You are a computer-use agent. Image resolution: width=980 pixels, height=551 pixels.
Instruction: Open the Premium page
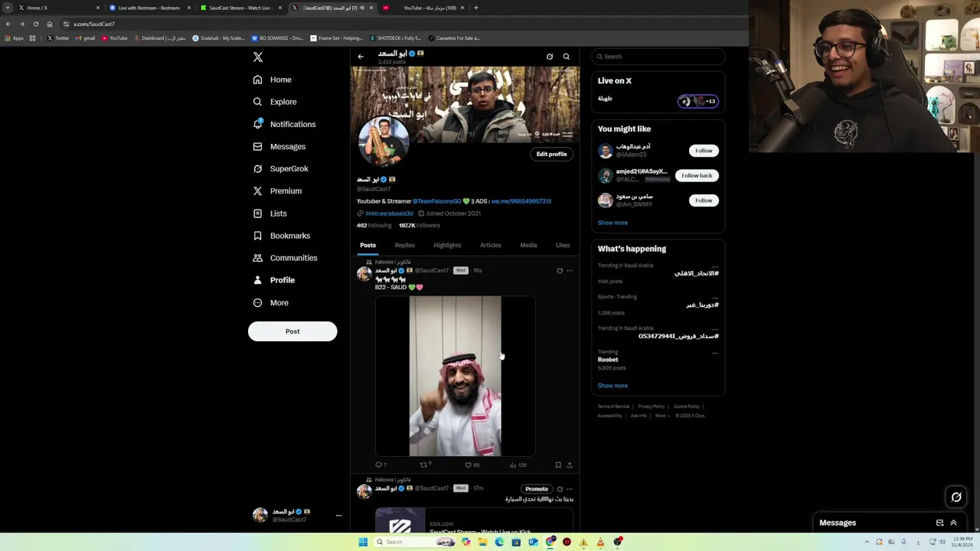pyautogui.click(x=277, y=191)
